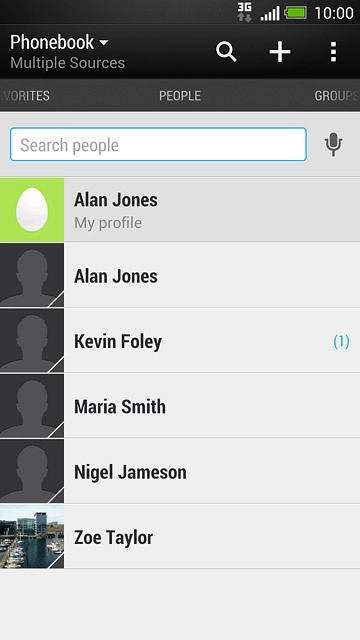Select the People tab
360x640 pixels.
(180, 96)
